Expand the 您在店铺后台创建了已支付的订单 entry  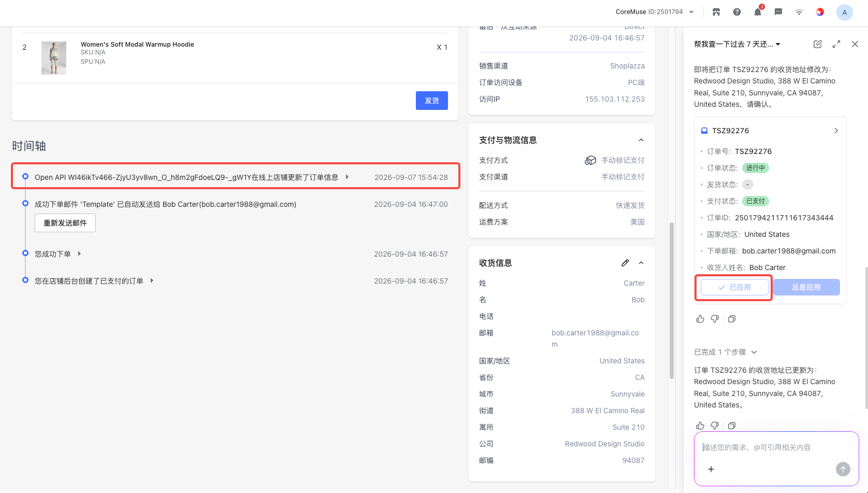pyautogui.click(x=152, y=280)
